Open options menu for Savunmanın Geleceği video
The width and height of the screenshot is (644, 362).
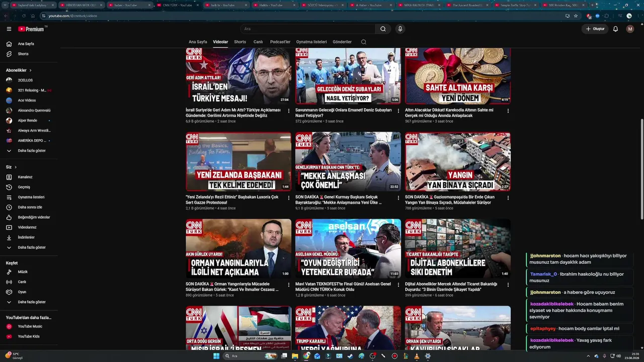tap(398, 111)
